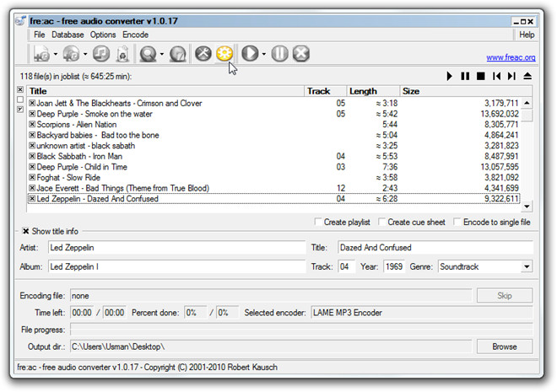The width and height of the screenshot is (557, 392).
Task: Uncheck Led Zeppelin Dazed And Confused checkbox
Action: (32, 199)
